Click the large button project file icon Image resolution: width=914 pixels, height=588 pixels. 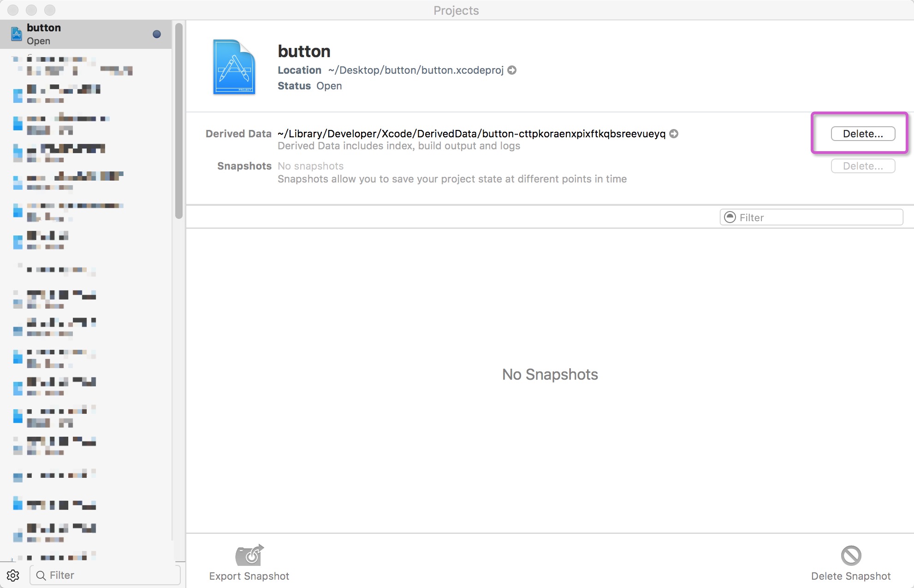coord(234,67)
